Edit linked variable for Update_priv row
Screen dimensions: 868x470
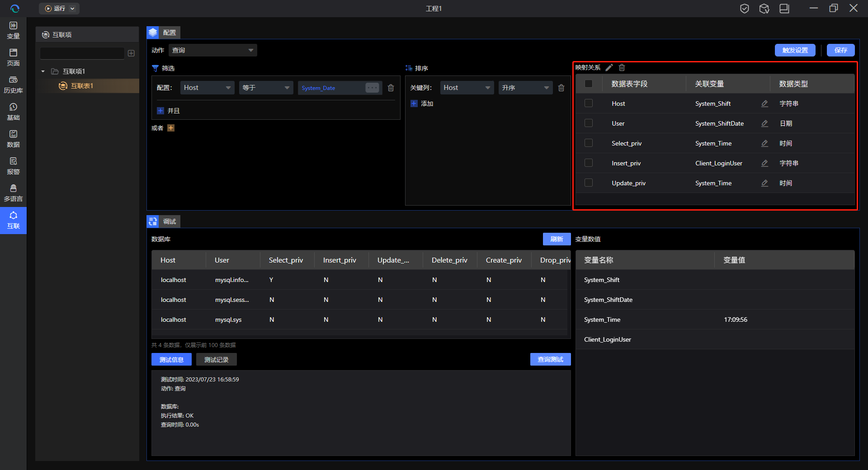pyautogui.click(x=764, y=183)
